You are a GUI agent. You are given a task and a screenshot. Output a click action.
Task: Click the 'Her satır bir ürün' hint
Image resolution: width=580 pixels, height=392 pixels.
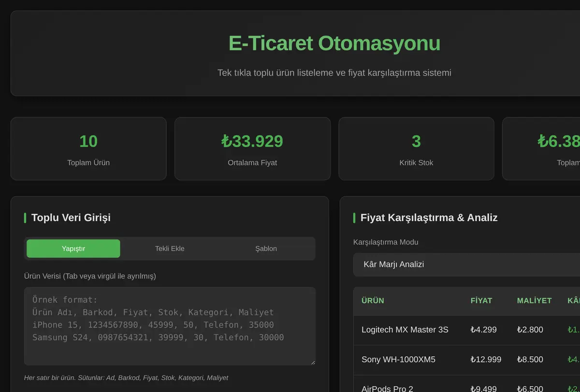click(x=126, y=377)
